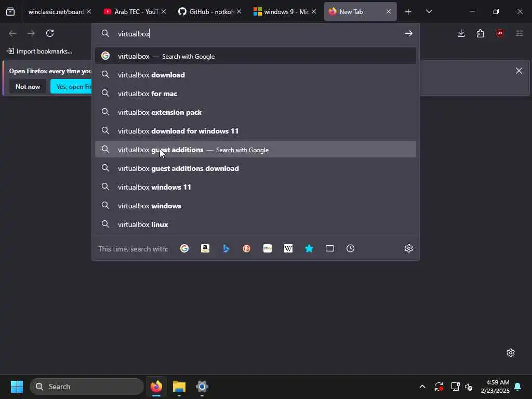
Task: Choose 'virtualbox download' suggestion
Action: coord(256,75)
